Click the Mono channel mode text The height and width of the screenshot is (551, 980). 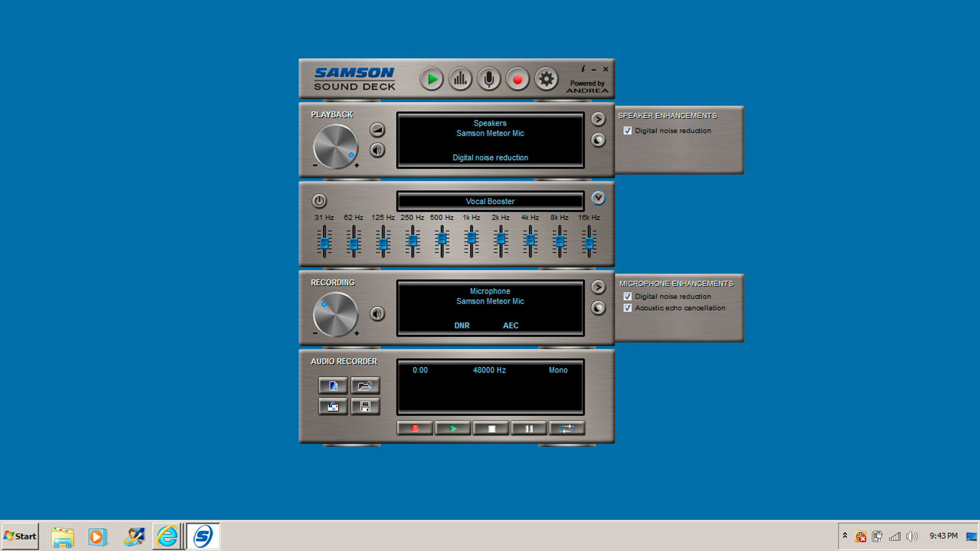[558, 370]
